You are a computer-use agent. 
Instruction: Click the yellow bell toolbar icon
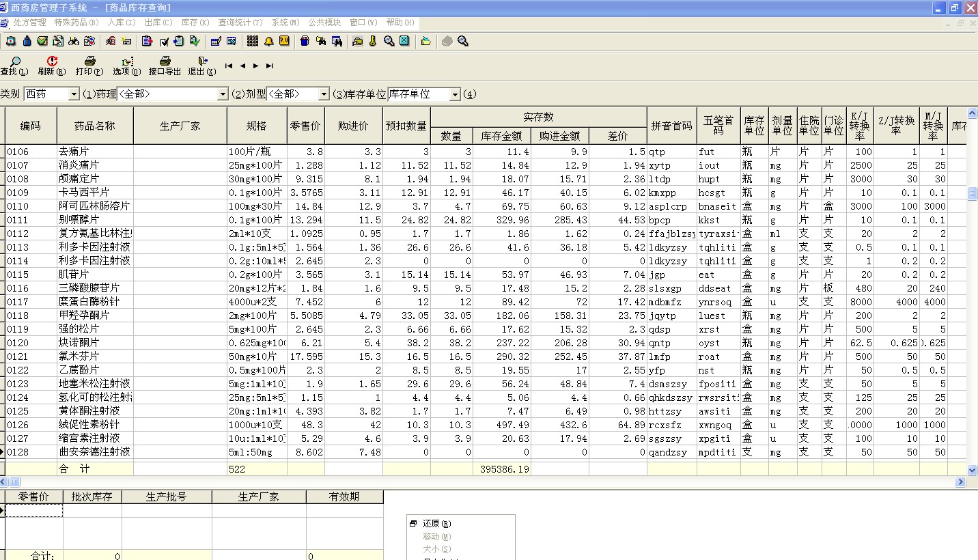[x=269, y=42]
